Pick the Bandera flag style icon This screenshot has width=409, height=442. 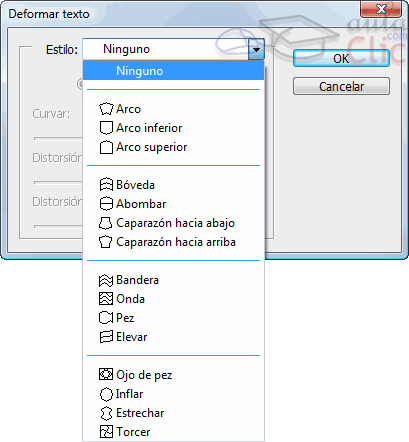pyautogui.click(x=106, y=280)
